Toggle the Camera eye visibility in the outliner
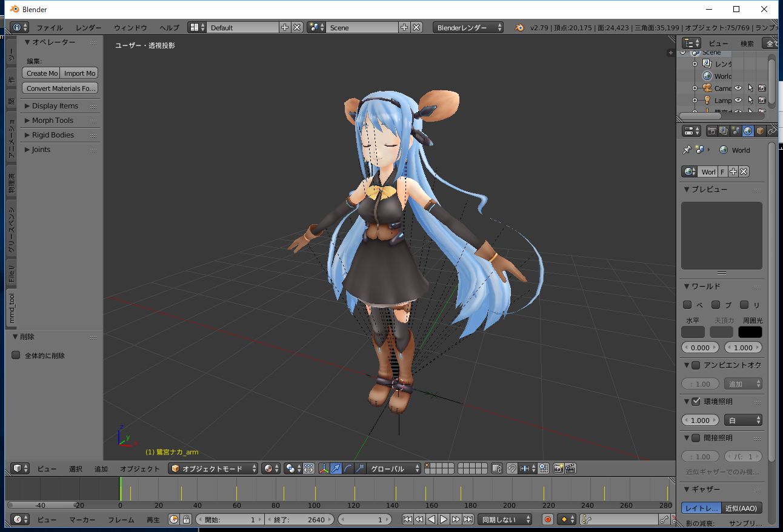 pos(738,88)
